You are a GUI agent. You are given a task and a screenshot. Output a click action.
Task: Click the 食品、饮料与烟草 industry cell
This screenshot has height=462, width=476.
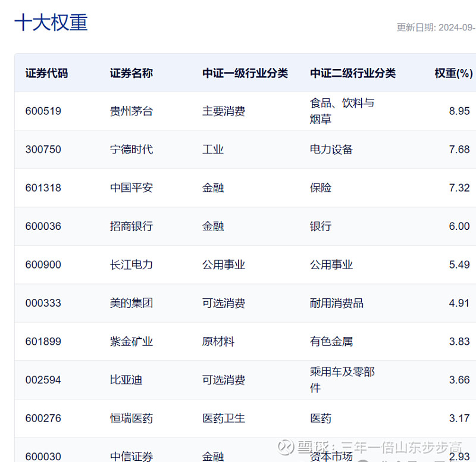pos(342,111)
